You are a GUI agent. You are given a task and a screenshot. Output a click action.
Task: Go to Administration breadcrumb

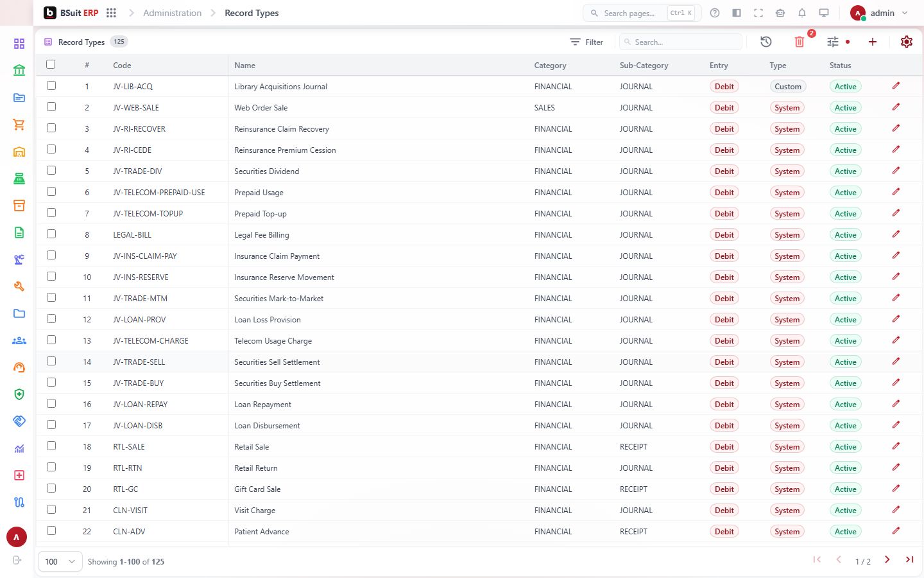[x=172, y=13]
